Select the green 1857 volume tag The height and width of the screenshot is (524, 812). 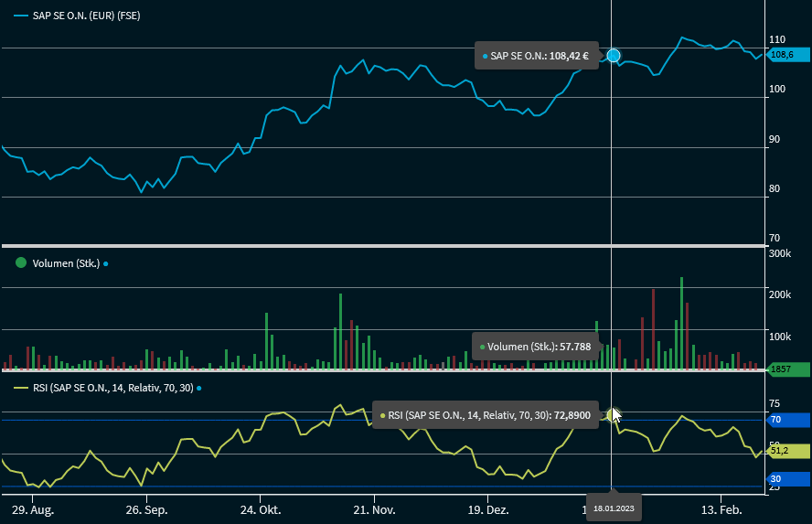pos(786,369)
